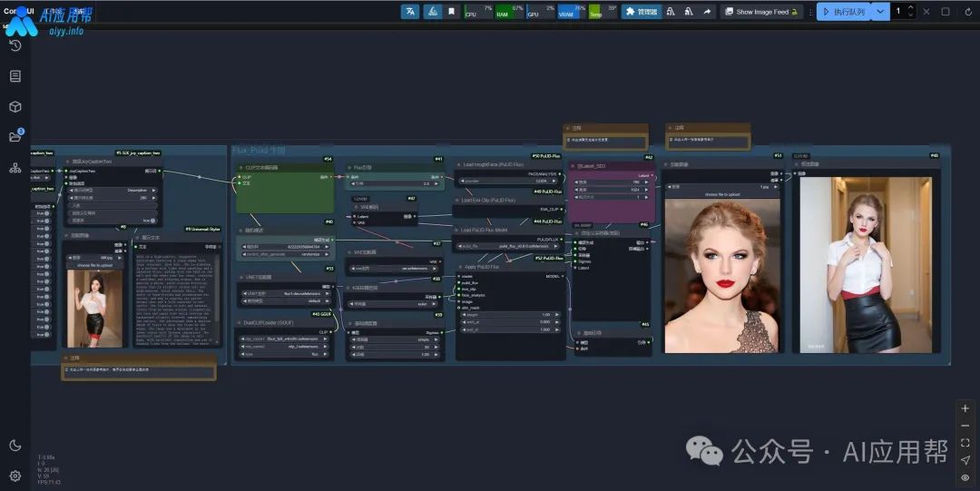Viewport: 980px width, 491px height.
Task: Zoom in with the plus icon
Action: pos(965,408)
